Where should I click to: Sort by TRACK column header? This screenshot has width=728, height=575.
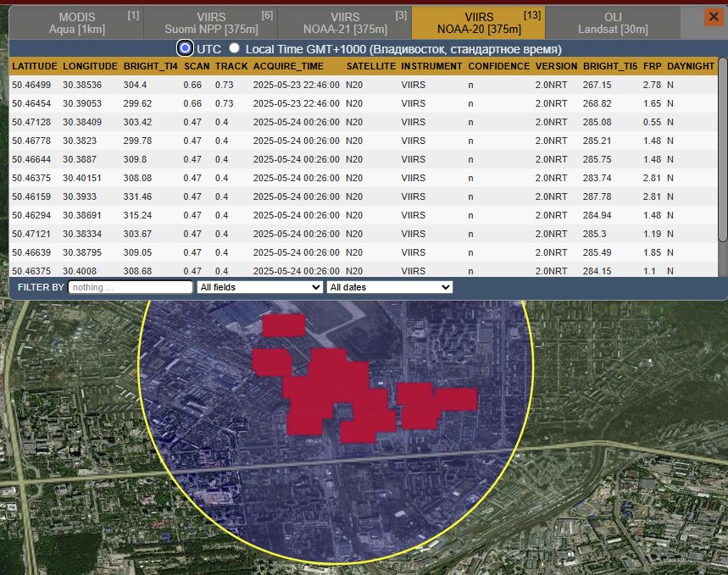pos(231,66)
